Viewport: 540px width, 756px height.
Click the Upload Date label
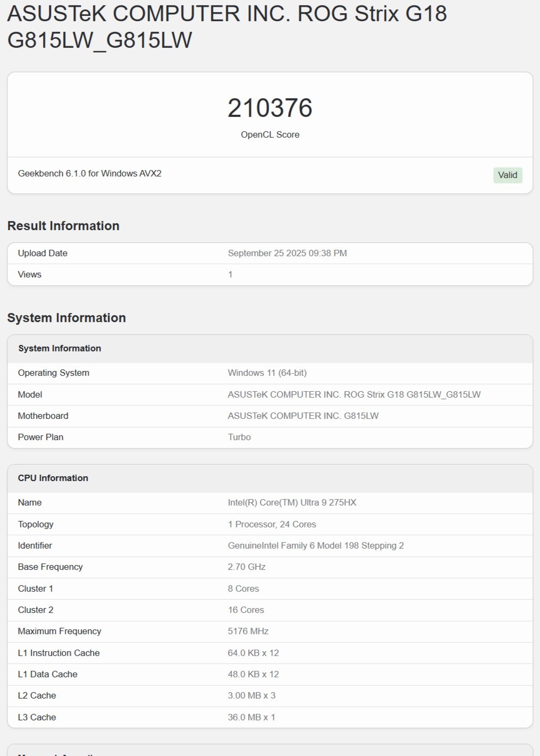click(x=43, y=253)
